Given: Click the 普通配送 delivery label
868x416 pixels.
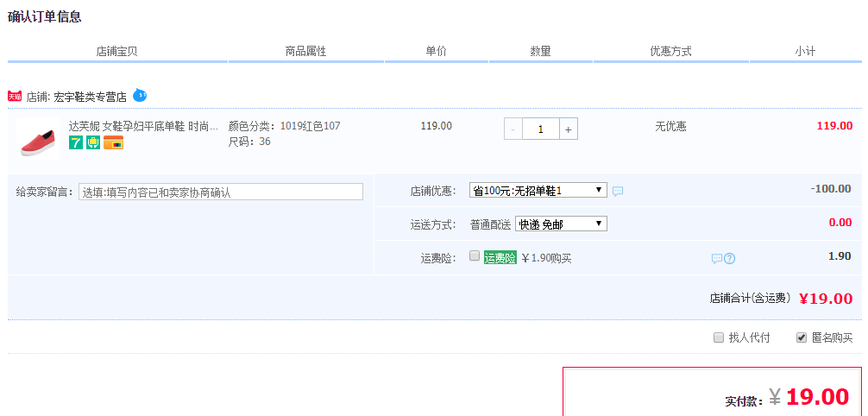Looking at the screenshot, I should click(x=490, y=224).
